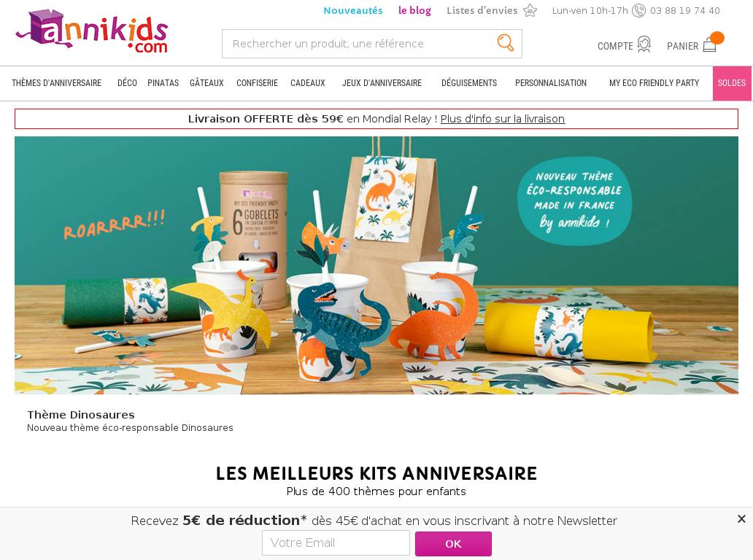
Task: Open the Dinosaures theme banner image
Action: [x=376, y=265]
